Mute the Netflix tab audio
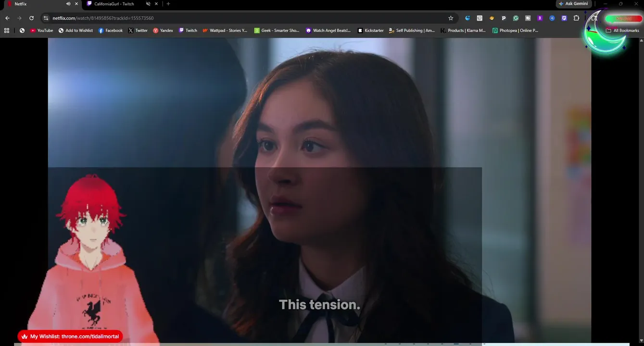 point(68,4)
